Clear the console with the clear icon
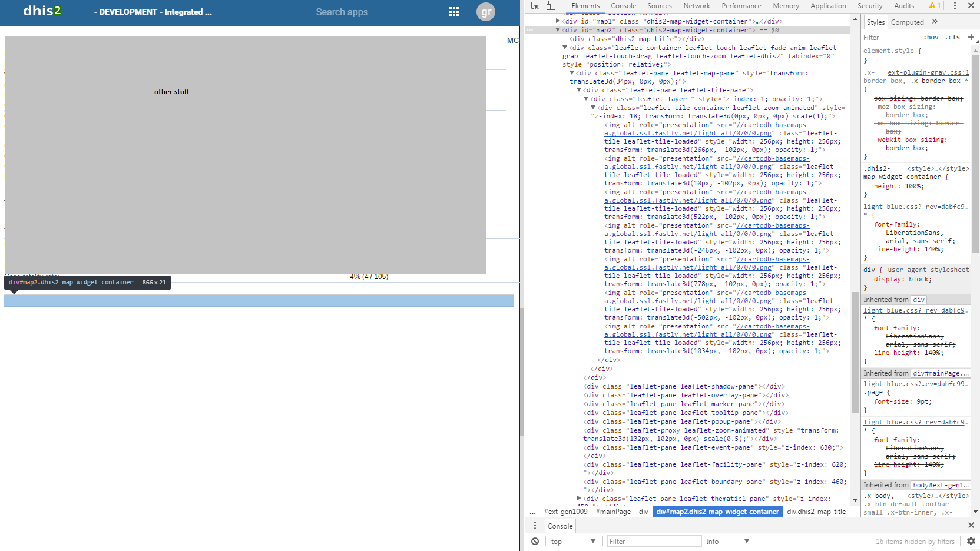 point(535,542)
